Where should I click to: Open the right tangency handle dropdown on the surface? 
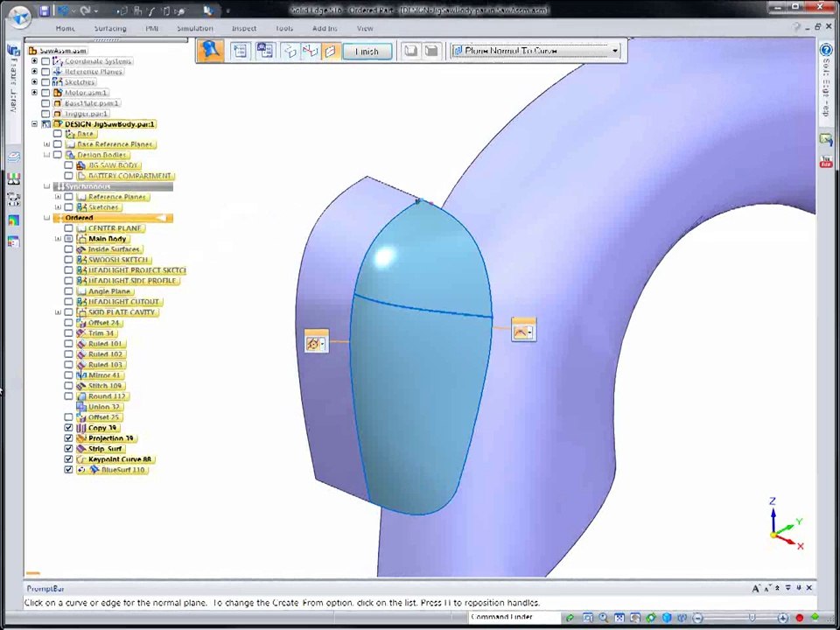click(530, 332)
